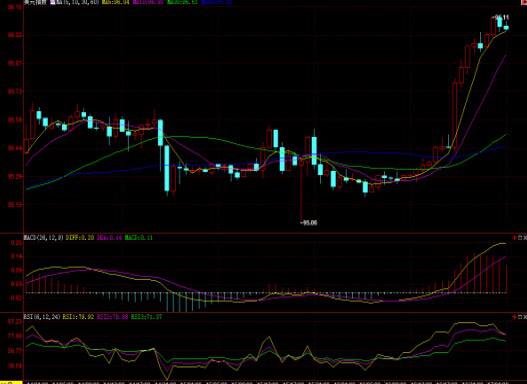The width and height of the screenshot is (527, 384).
Task: Click the green MA30 value in top header
Action: coord(183,2)
